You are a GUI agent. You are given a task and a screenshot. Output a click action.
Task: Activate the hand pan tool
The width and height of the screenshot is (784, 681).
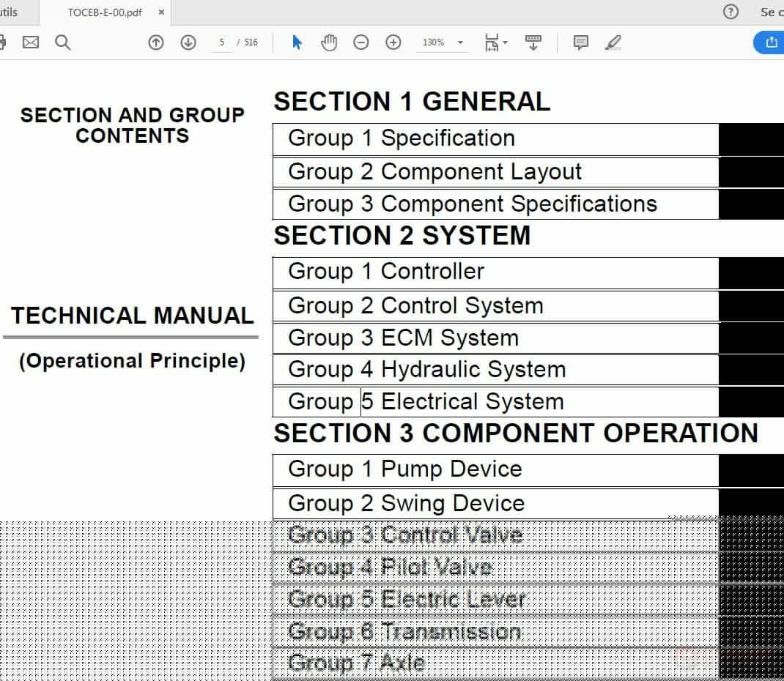(328, 42)
